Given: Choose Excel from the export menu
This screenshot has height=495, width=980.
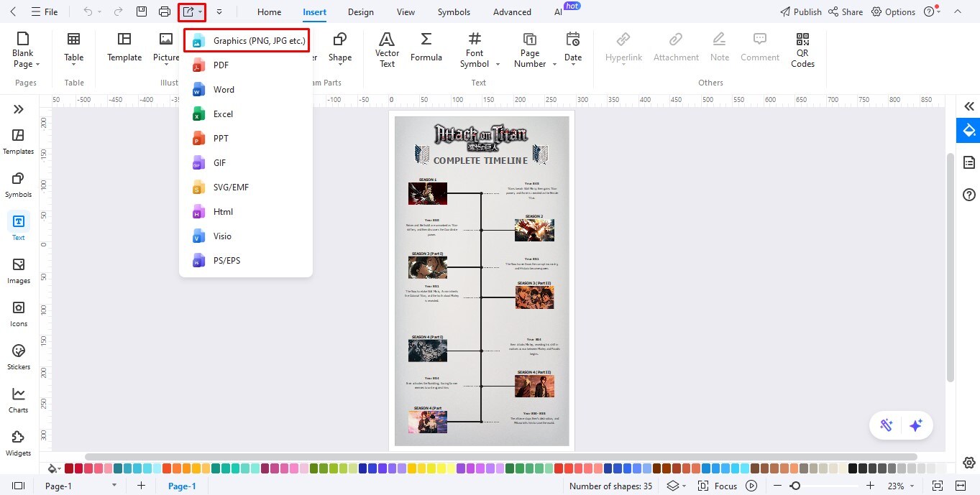Looking at the screenshot, I should tap(246, 114).
